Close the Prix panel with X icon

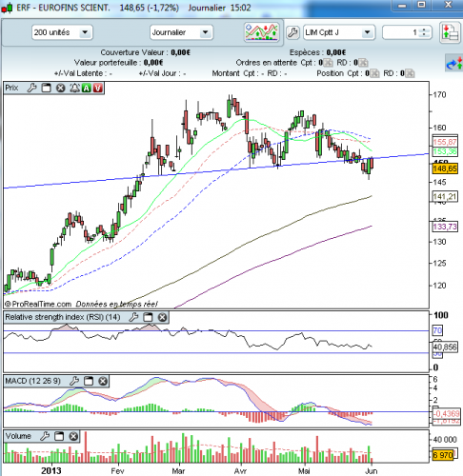pos(60,88)
